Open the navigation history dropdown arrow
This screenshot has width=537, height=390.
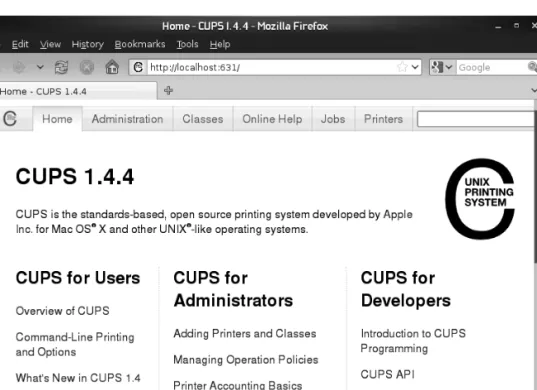(x=40, y=67)
